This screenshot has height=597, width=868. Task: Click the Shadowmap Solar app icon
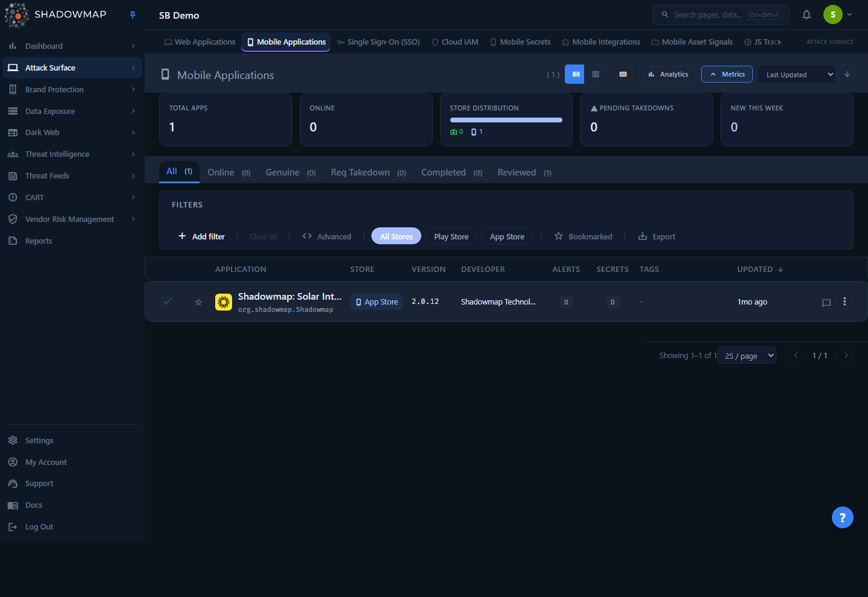(x=224, y=302)
